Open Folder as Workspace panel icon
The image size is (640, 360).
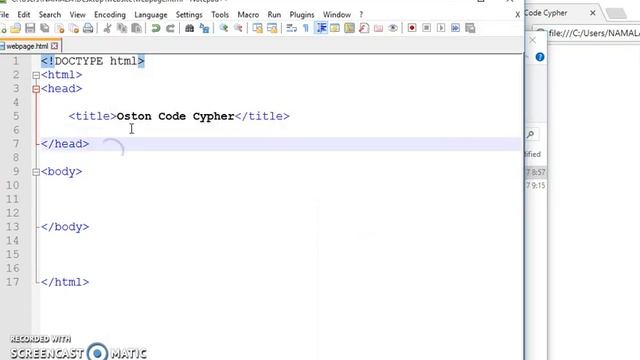(x=378, y=28)
